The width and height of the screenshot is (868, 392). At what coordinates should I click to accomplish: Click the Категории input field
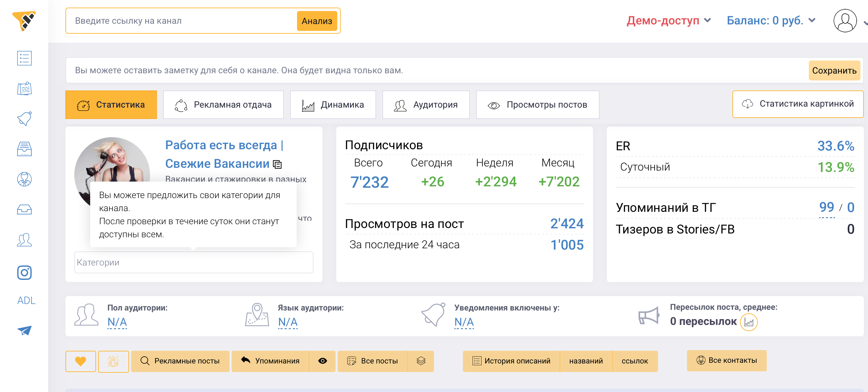click(x=193, y=262)
